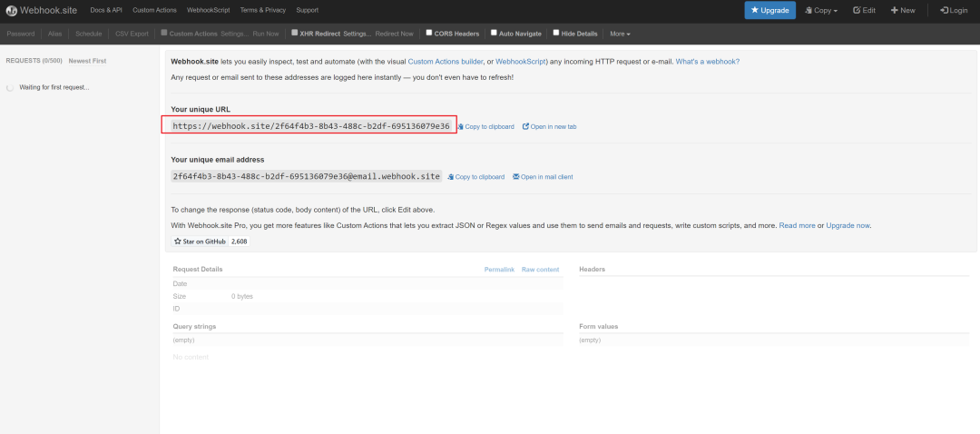The width and height of the screenshot is (980, 434).
Task: Copy email address to clipboard
Action: click(x=475, y=177)
